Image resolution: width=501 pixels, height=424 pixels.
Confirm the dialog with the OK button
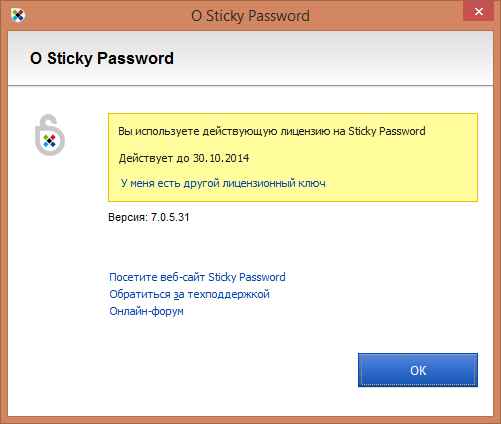tap(418, 370)
